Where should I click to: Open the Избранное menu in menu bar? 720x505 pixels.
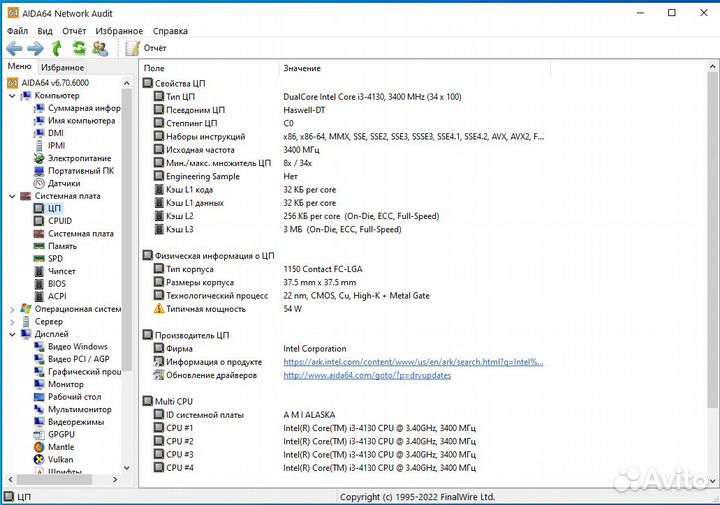(x=119, y=31)
